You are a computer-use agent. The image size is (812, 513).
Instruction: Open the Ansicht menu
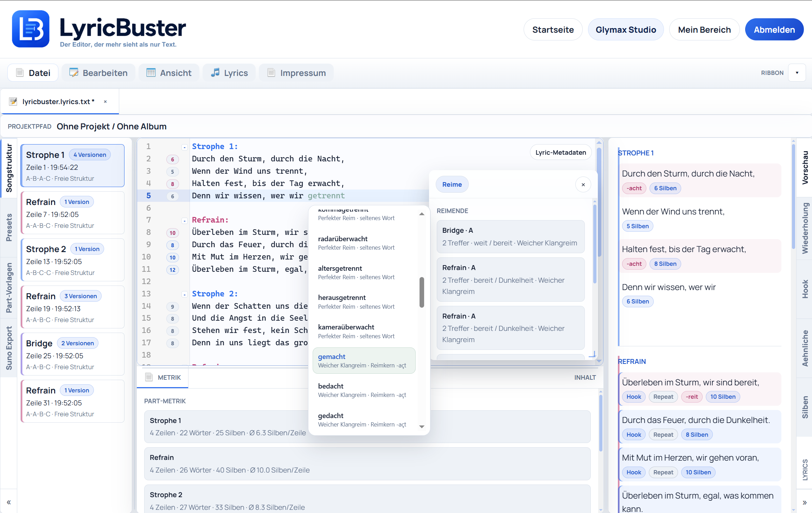[x=169, y=73]
